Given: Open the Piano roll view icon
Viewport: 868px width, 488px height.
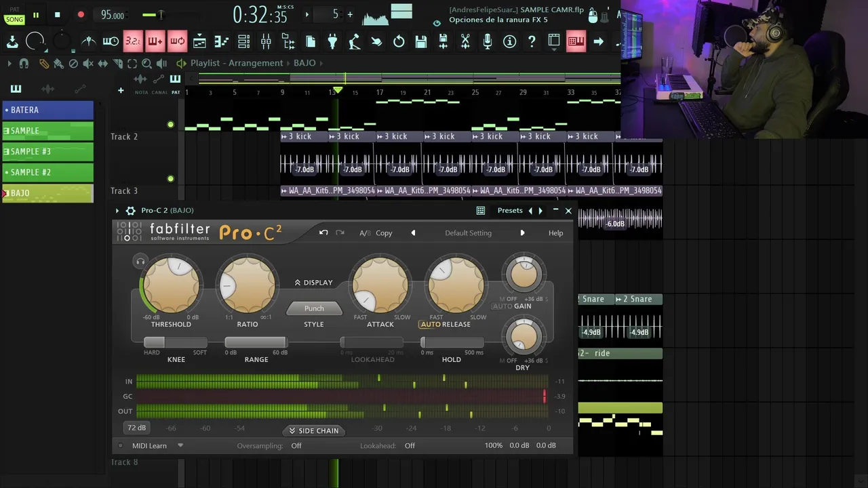Looking at the screenshot, I should tap(221, 42).
